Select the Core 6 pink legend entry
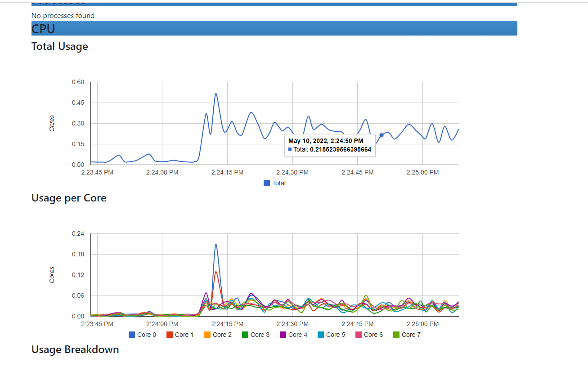 pyautogui.click(x=369, y=335)
